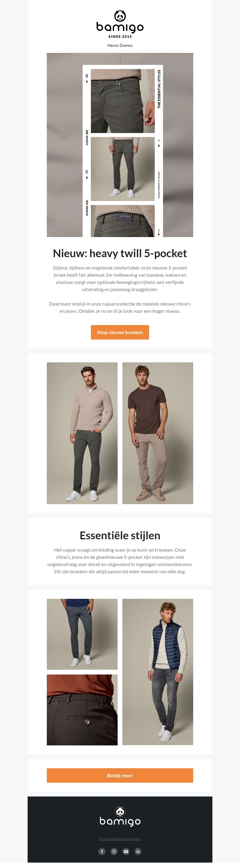Click the SINDS 2015 tagline under the logo
This screenshot has width=240, height=868.
pos(120,36)
